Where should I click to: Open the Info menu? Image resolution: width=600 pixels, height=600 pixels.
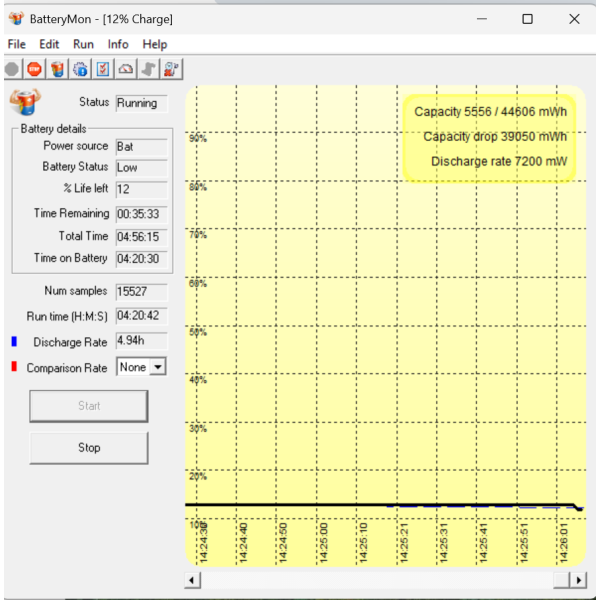pos(118,44)
